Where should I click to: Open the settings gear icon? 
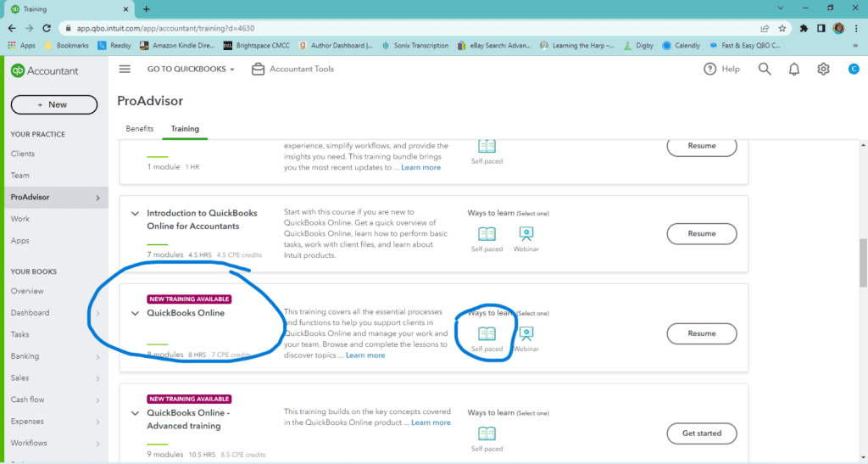point(823,70)
